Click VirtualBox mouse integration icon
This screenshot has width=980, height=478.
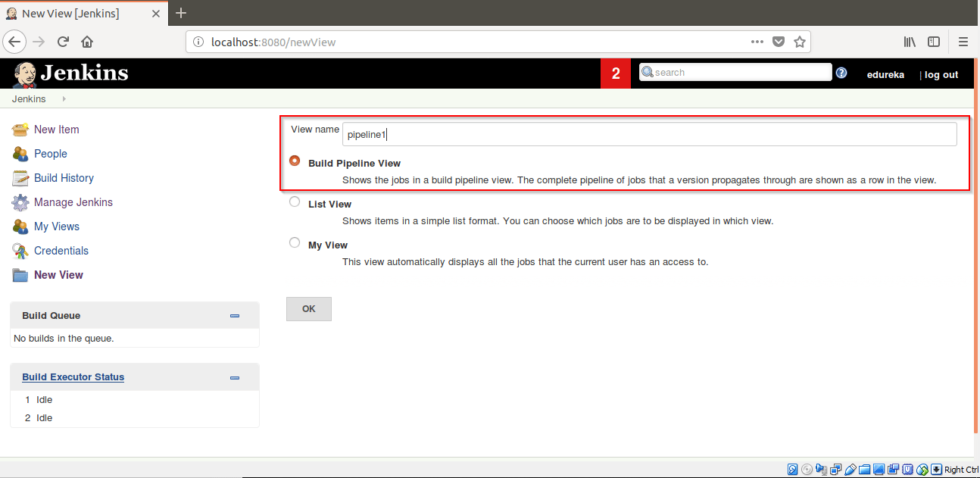(x=922, y=470)
